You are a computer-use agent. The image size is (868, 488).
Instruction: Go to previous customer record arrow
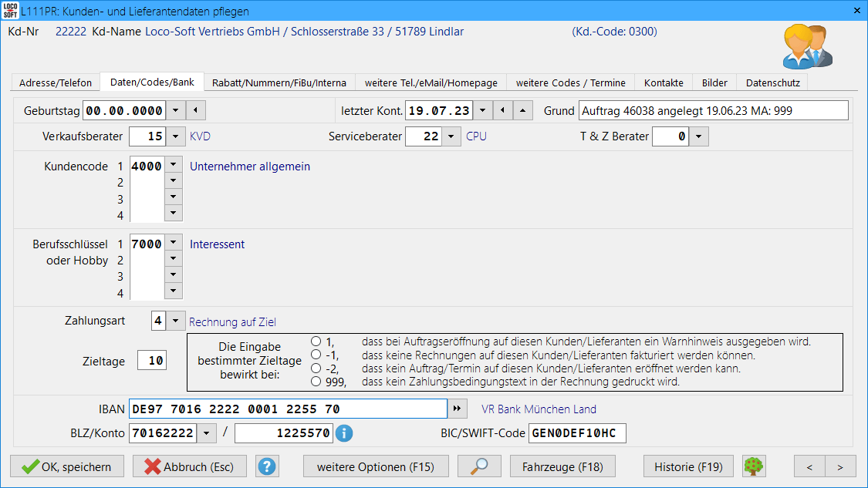[809, 466]
